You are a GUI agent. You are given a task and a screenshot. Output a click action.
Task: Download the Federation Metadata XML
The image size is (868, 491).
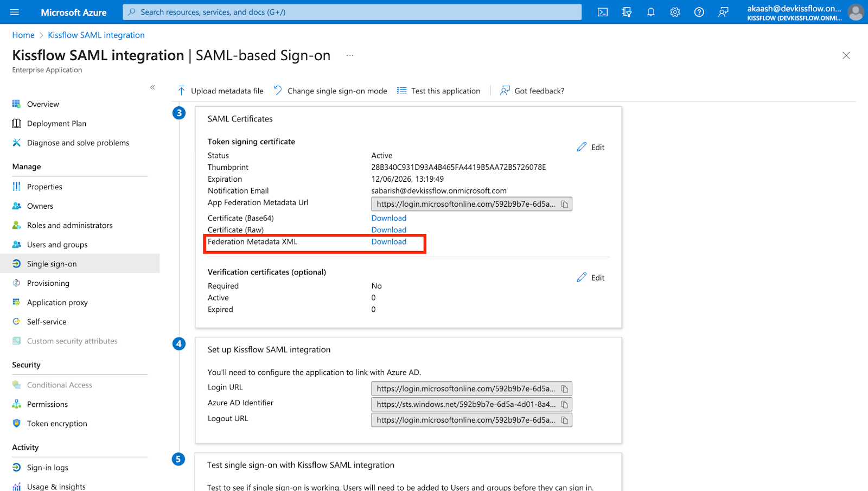pos(389,242)
